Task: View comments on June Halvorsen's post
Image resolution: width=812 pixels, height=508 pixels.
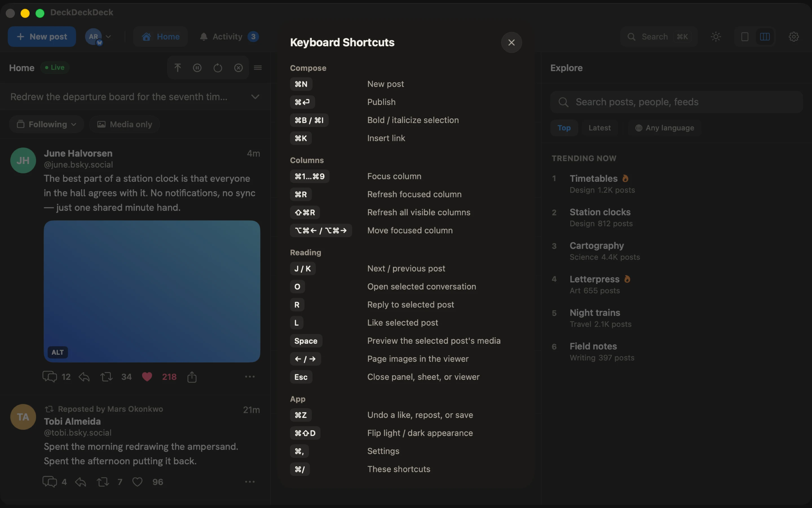Action: click(56, 377)
